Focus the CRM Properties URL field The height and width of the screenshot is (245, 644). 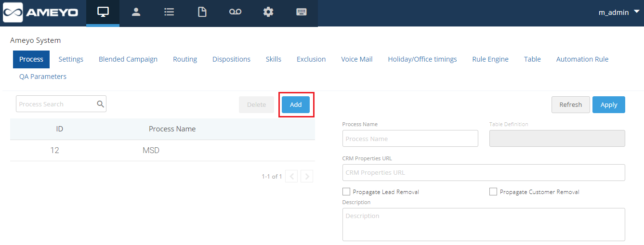point(484,172)
